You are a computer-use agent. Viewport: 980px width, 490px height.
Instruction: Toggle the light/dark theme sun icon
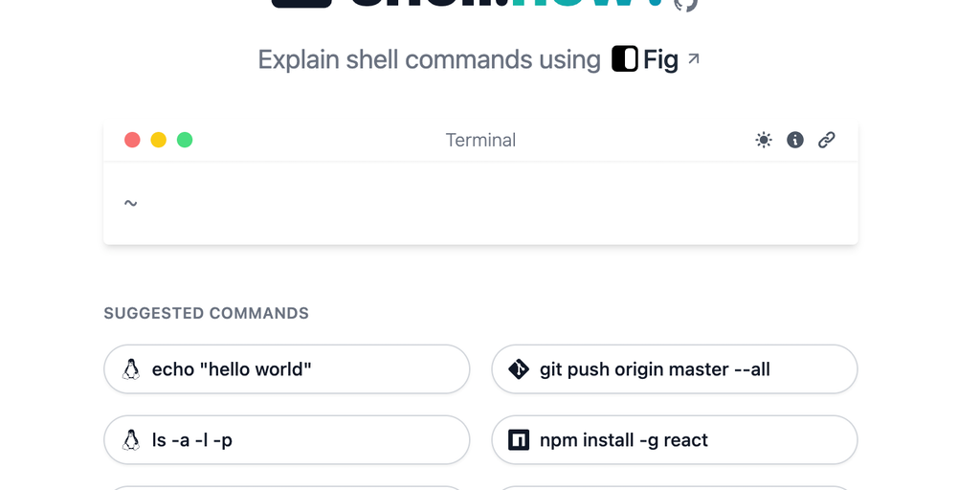(764, 140)
